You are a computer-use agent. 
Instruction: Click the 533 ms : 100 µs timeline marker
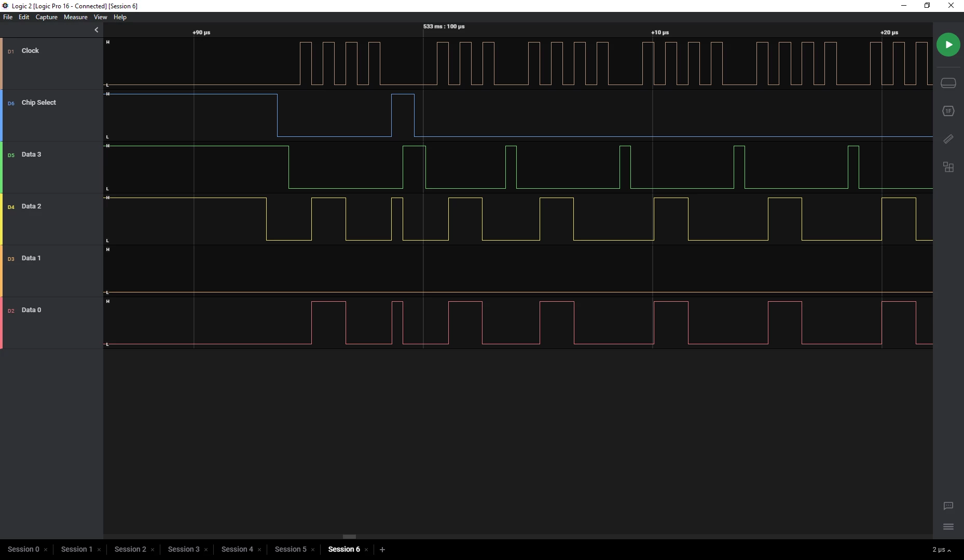[x=444, y=26]
